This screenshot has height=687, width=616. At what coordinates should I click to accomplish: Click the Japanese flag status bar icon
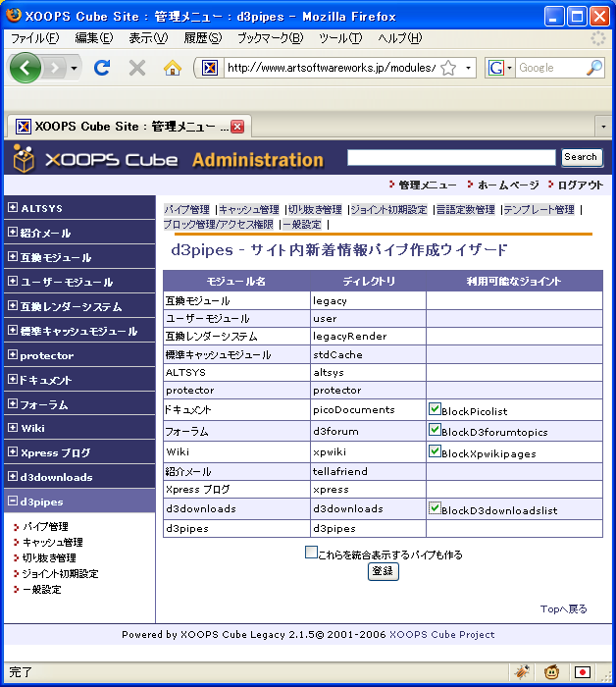(583, 672)
